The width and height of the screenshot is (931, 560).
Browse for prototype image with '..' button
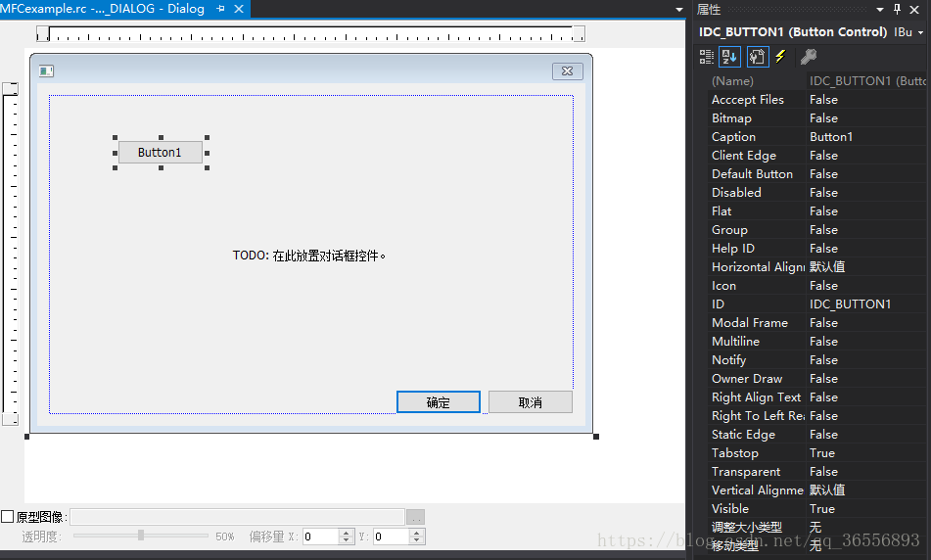(416, 517)
